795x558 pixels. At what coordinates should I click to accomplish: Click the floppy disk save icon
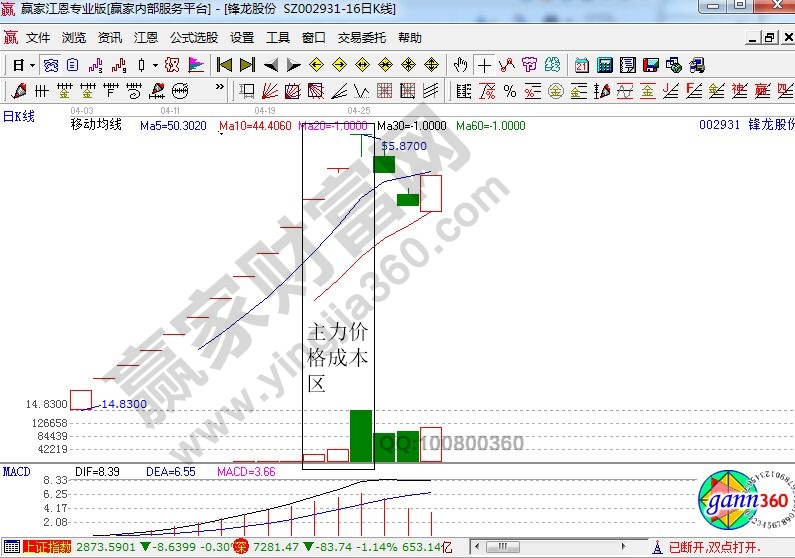[x=651, y=65]
